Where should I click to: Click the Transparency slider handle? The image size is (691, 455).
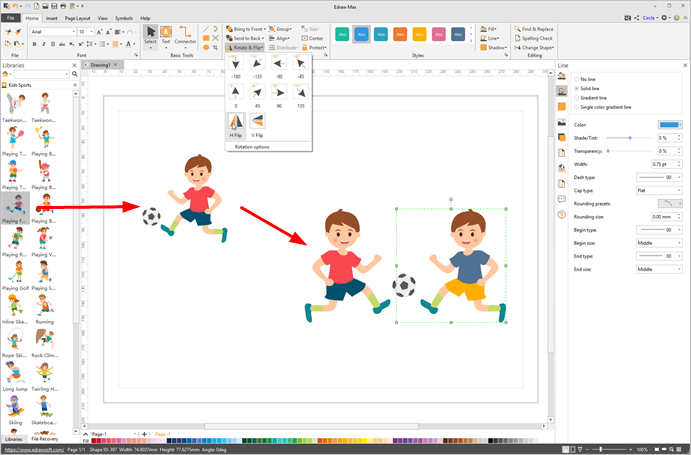pos(608,151)
